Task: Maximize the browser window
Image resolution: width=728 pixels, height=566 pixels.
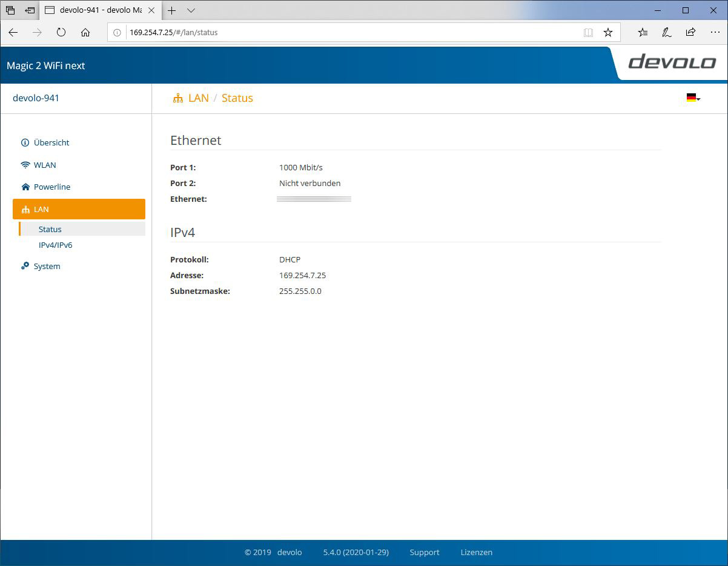Action: pos(686,10)
